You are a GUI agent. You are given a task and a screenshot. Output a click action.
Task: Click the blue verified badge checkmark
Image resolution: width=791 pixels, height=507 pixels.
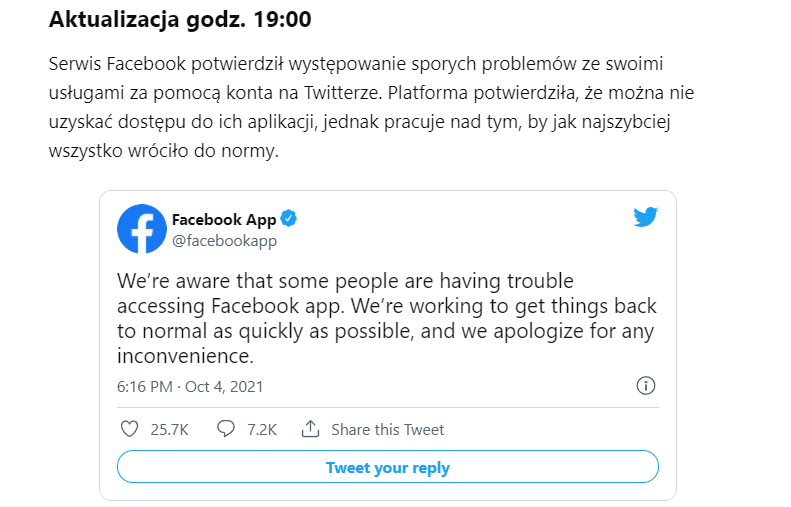(x=289, y=219)
